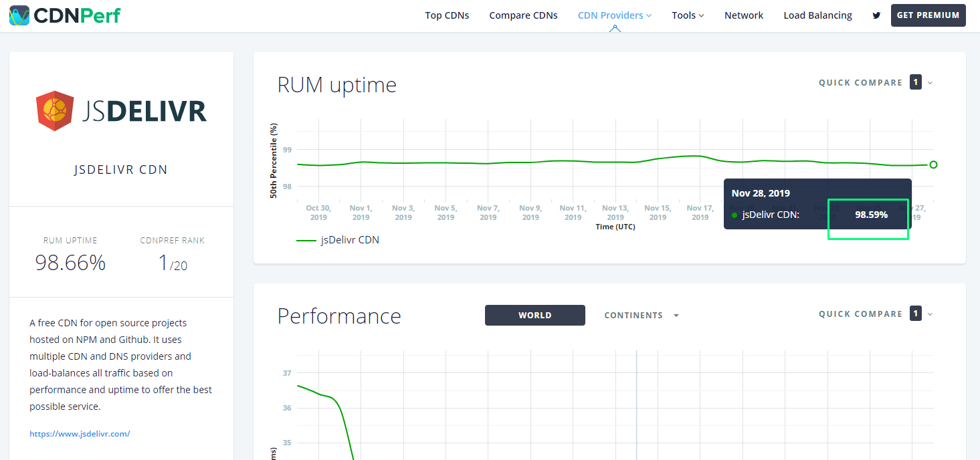Image resolution: width=980 pixels, height=460 pixels.
Task: Expand the CONTINENTS dropdown
Action: point(642,316)
